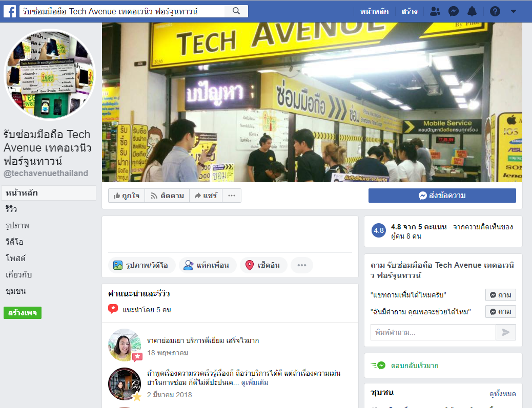Send the typed question arrow button
Image resolution: width=532 pixels, height=408 pixels.
506,332
